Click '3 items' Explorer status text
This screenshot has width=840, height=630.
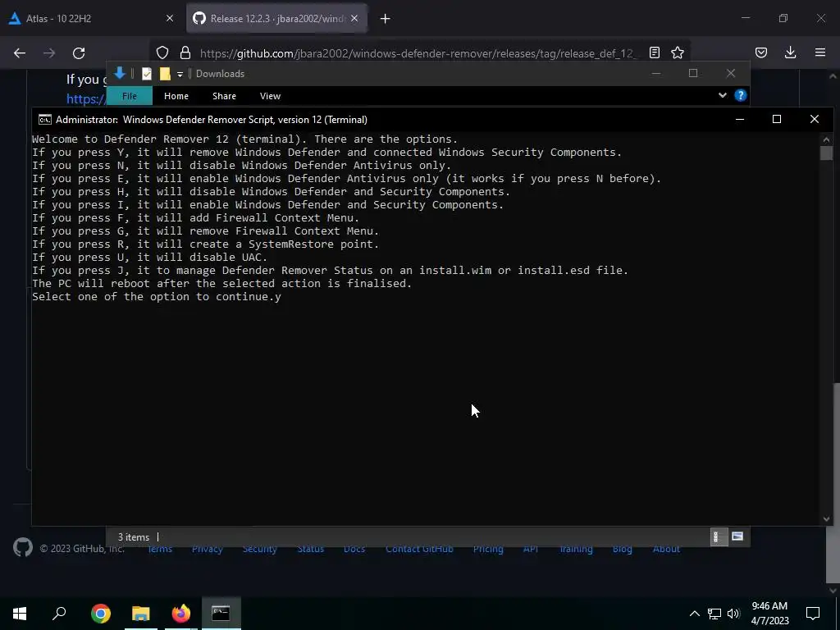point(134,536)
